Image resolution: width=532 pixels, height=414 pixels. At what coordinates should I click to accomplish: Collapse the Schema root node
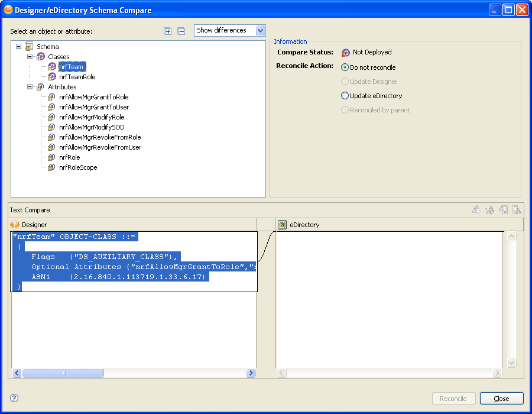[x=19, y=47]
